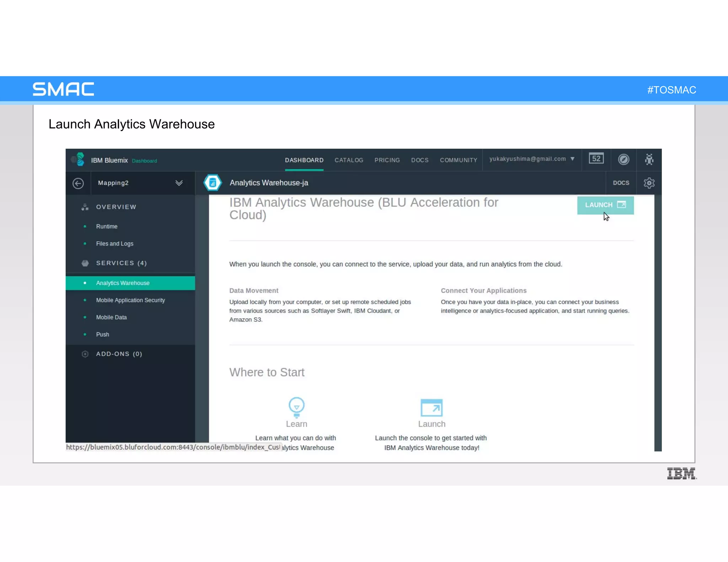
Task: Click the Launch label under Where to Start
Action: 432,424
